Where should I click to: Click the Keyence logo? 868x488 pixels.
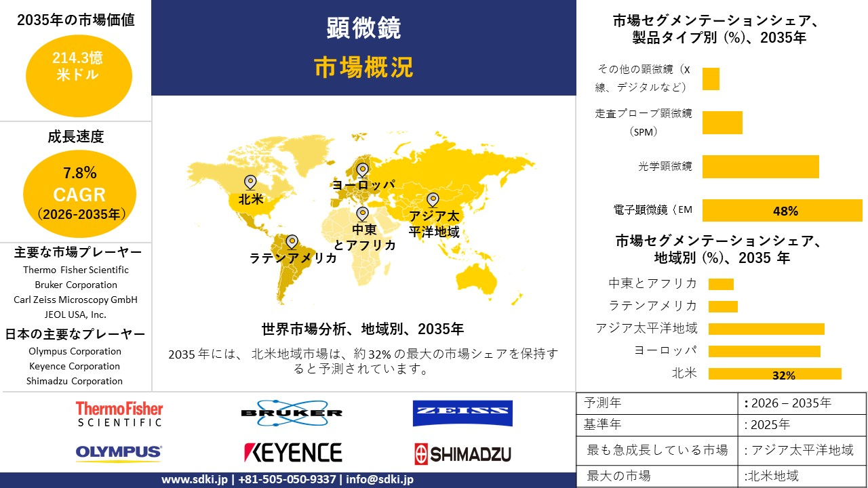click(x=292, y=452)
